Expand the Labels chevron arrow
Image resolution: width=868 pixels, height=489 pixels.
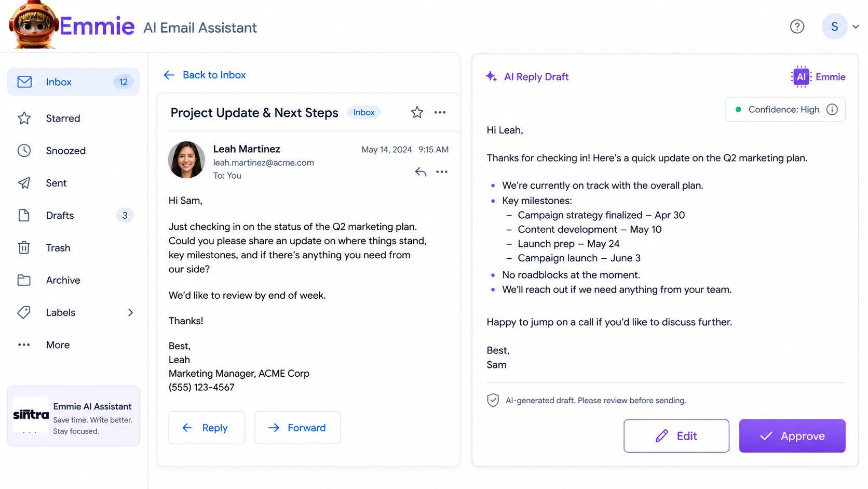pyautogui.click(x=130, y=312)
